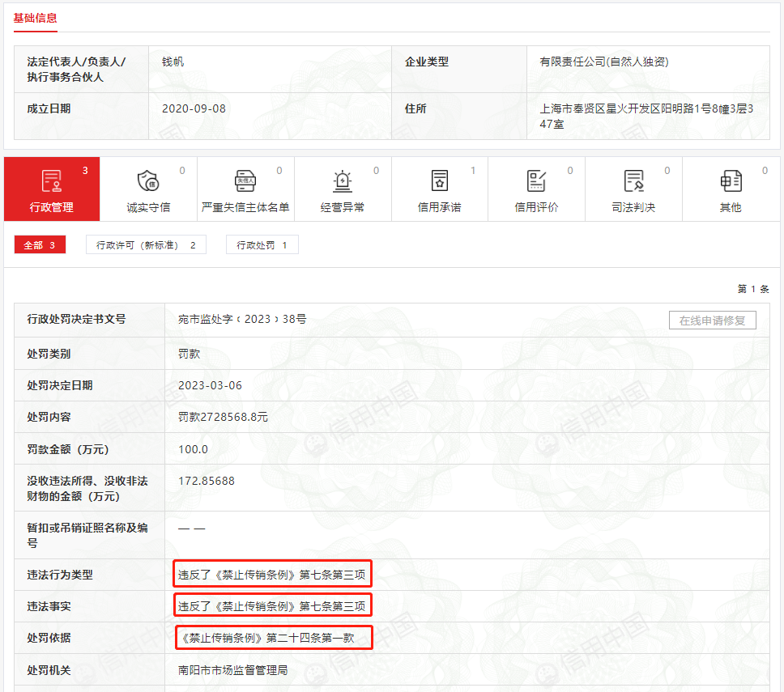
Task: Click the 违法事实 highlighted value
Action: pos(272,606)
